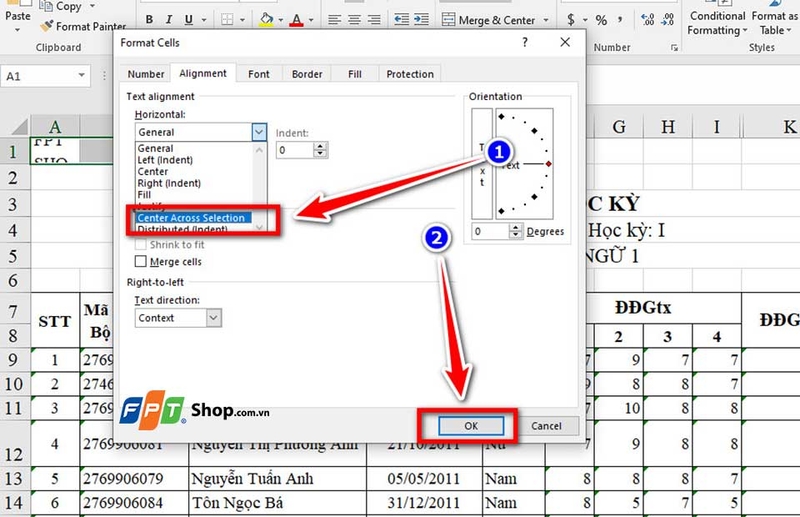The height and width of the screenshot is (517, 800).
Task: Click the Degrees value field
Action: [x=490, y=231]
